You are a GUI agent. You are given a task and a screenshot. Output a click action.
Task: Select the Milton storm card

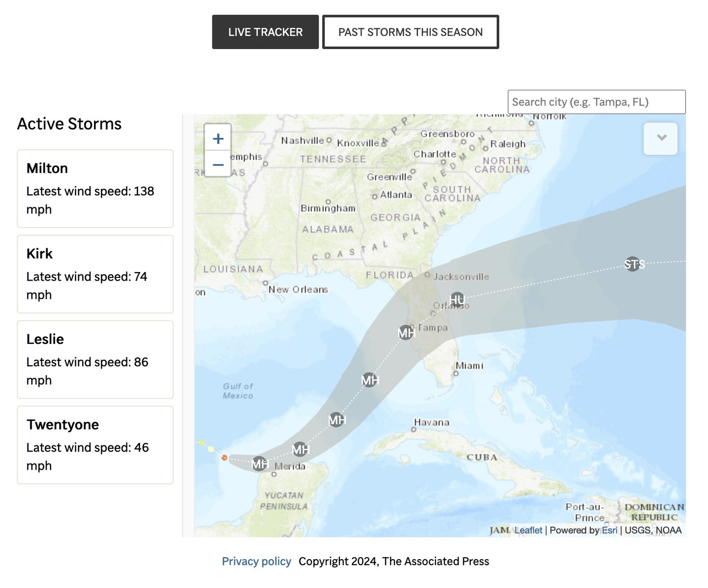click(x=95, y=189)
